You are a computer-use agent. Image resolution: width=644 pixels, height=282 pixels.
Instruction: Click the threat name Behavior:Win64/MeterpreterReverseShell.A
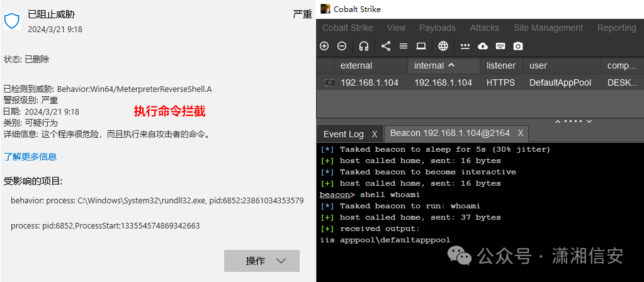tap(134, 89)
